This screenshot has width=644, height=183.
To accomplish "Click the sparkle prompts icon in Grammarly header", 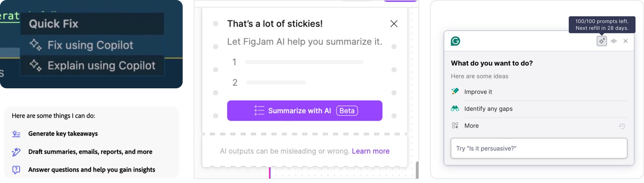I will point(602,41).
